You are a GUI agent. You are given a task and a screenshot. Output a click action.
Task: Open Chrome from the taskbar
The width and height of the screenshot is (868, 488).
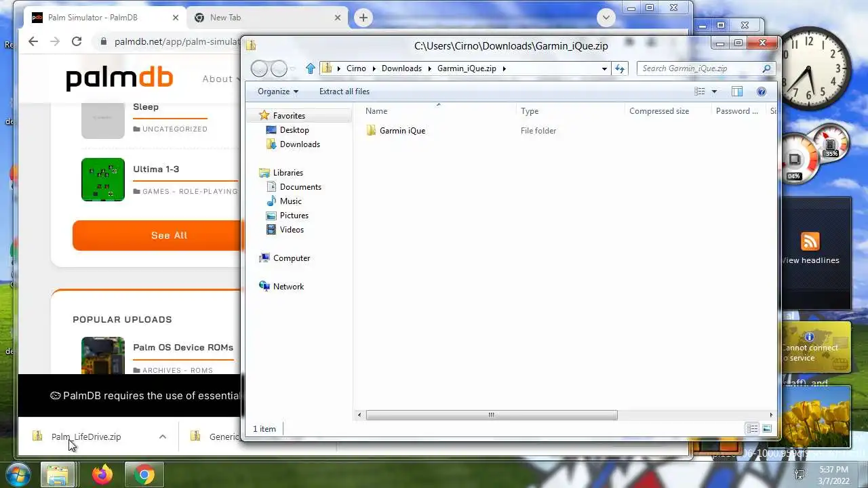coord(144,474)
